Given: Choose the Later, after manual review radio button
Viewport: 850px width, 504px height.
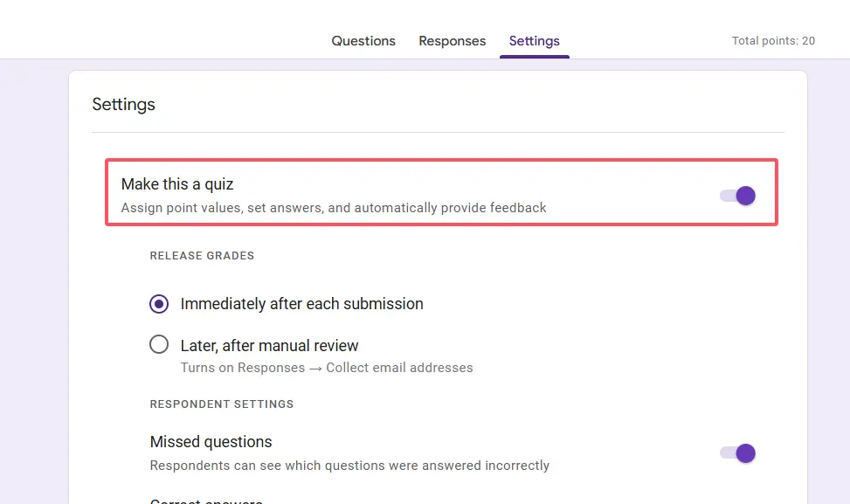Looking at the screenshot, I should click(x=159, y=345).
